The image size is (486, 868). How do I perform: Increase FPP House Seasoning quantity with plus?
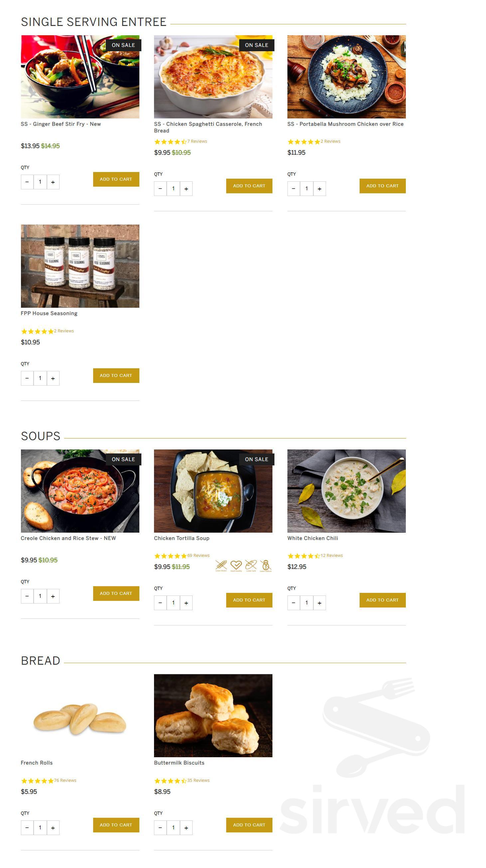[x=53, y=378]
